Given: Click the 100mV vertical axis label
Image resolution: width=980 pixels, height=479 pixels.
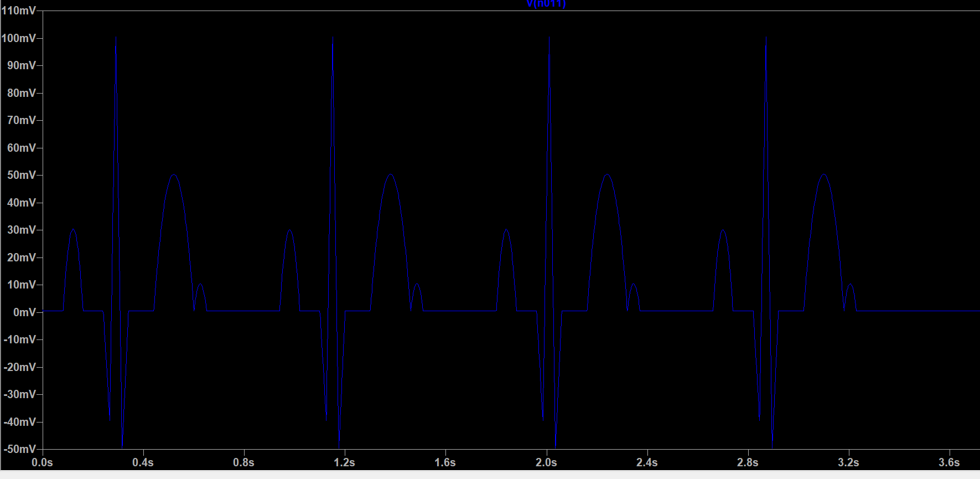Looking at the screenshot, I should pyautogui.click(x=19, y=38).
